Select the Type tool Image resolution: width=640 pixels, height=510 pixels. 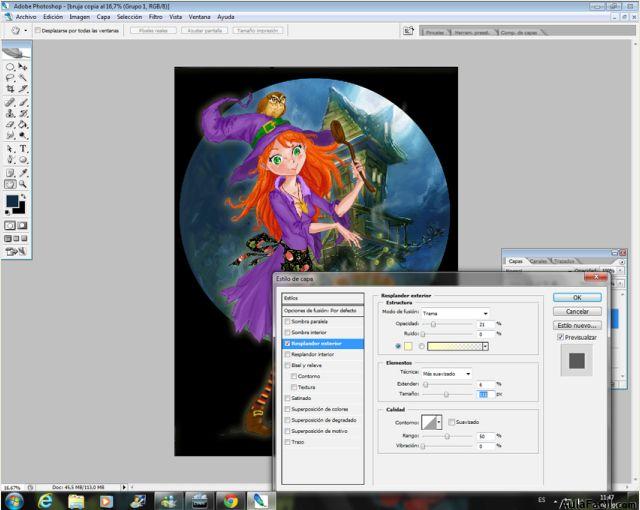click(23, 149)
